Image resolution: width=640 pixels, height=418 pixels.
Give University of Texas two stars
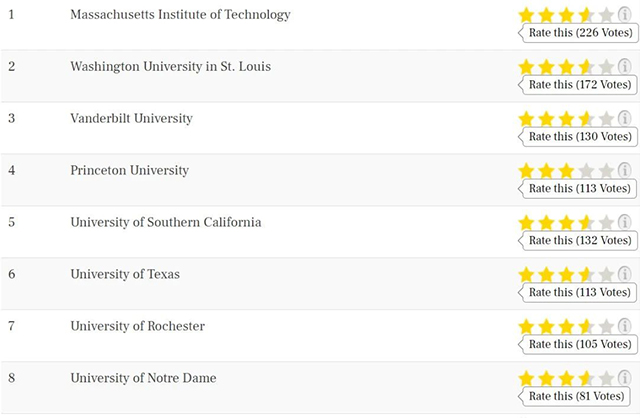pyautogui.click(x=547, y=275)
